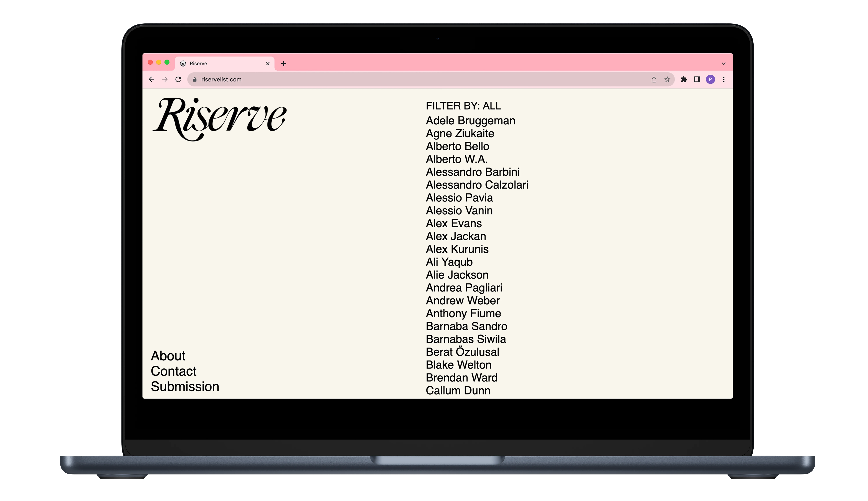868x501 pixels.
Task: Expand the tab search chevron at top right
Action: pos(723,64)
